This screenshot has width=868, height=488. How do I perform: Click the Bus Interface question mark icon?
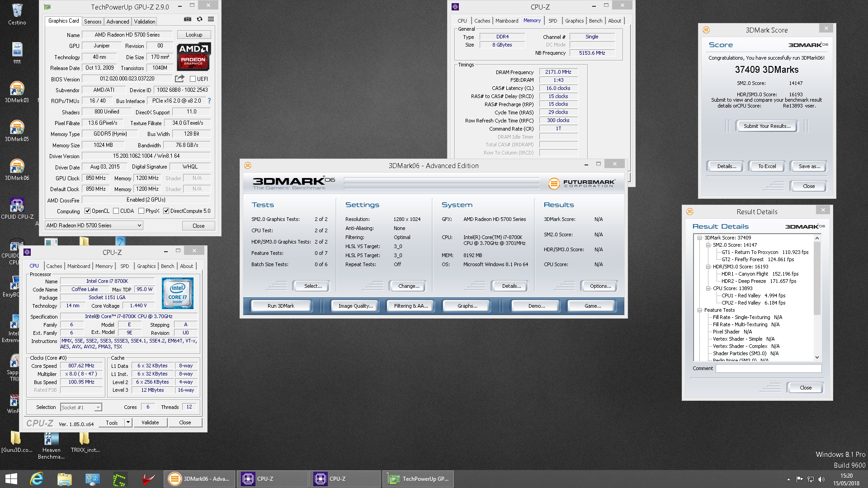click(x=209, y=101)
